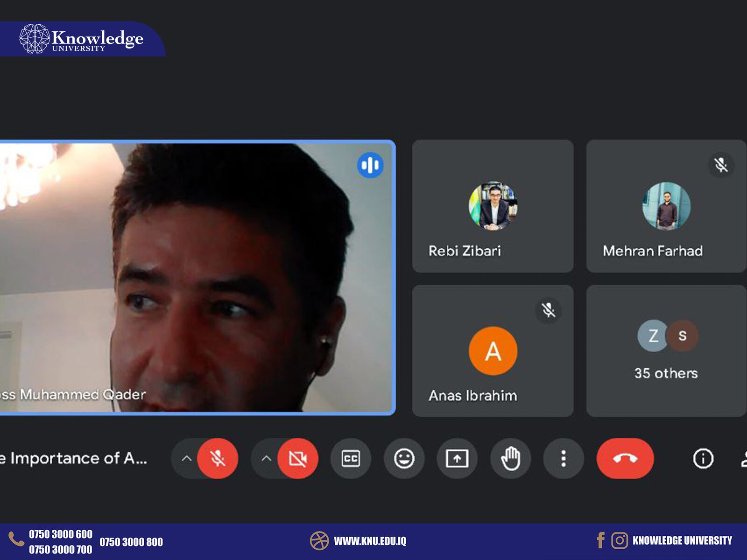Select the Rebi Zibari participant tile
Screen dimensions: 747x560
pyautogui.click(x=493, y=206)
